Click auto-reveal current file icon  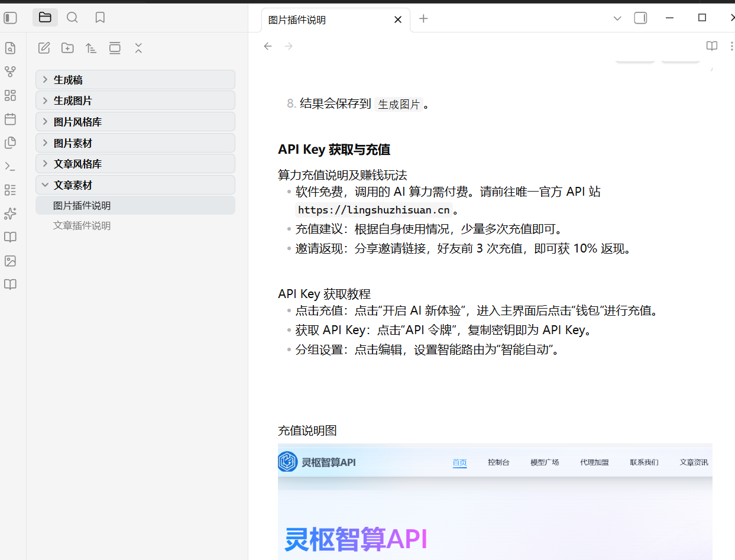pos(115,48)
